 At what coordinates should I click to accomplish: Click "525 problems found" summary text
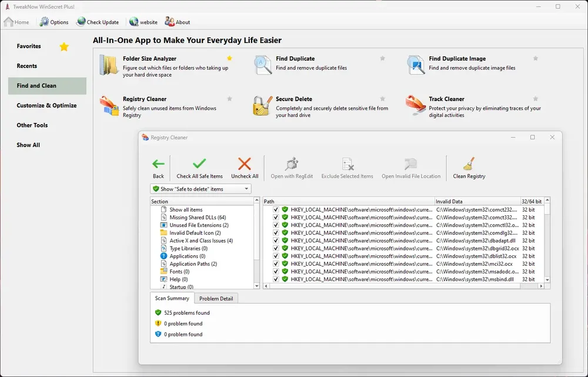187,313
